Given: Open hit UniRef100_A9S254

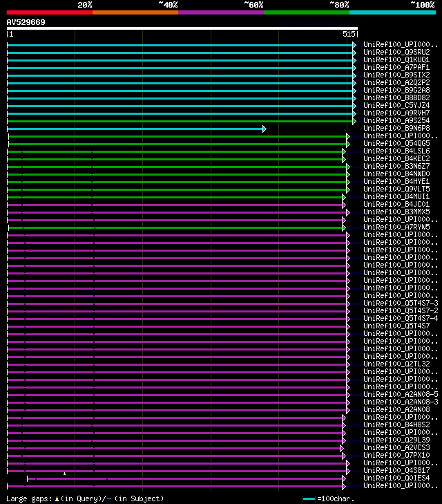Looking at the screenshot, I should [396, 120].
